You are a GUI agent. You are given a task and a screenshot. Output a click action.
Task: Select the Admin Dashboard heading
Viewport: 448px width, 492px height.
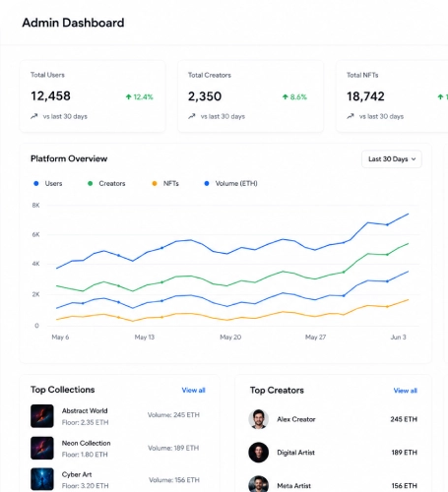tap(73, 23)
